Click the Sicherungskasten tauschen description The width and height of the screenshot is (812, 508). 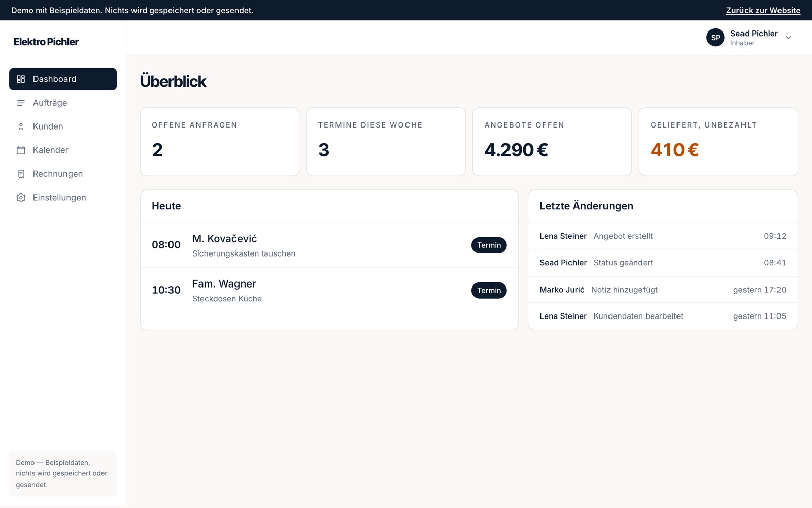[x=244, y=253]
